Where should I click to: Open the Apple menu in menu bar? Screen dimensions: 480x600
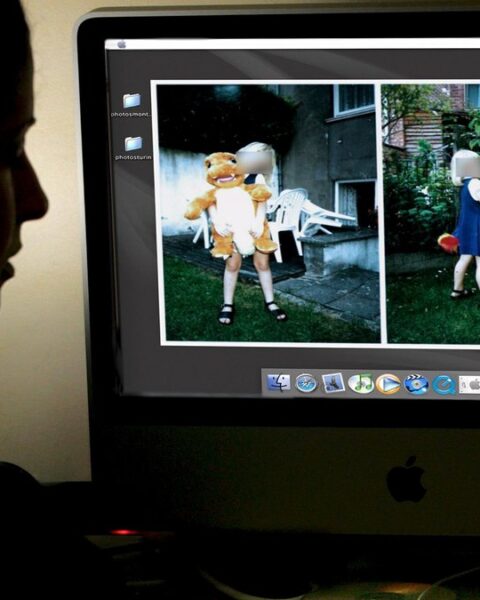pyautogui.click(x=122, y=45)
